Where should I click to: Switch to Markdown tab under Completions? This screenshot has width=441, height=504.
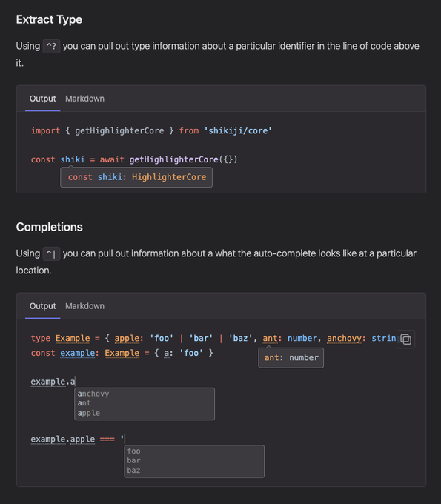(x=84, y=306)
